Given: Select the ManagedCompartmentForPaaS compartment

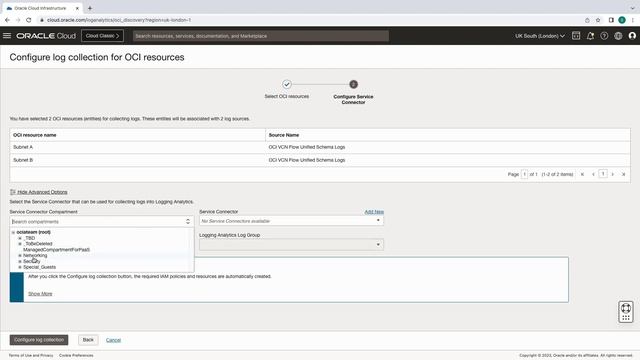Looking at the screenshot, I should [x=56, y=249].
